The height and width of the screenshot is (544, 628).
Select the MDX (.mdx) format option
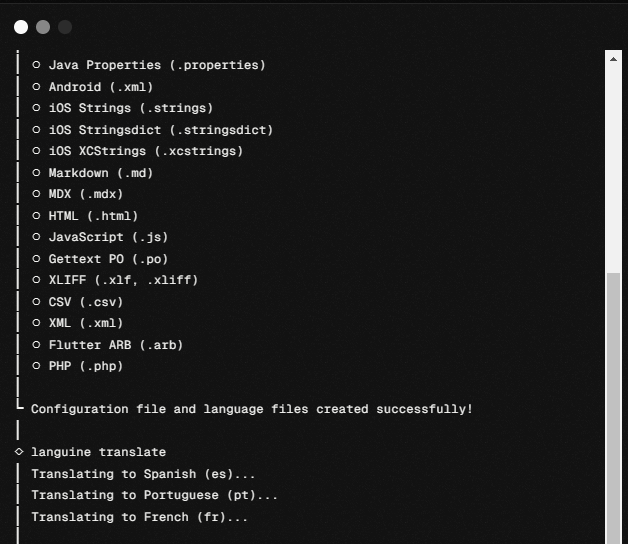37,194
